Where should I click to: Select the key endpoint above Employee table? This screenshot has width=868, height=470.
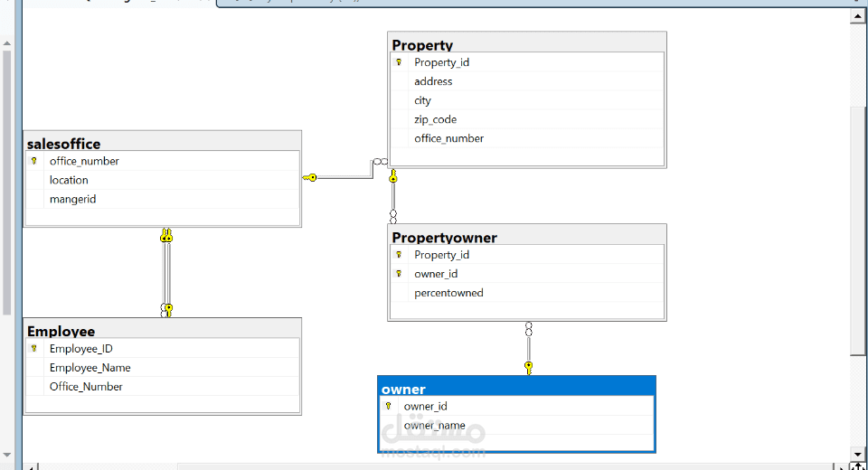[169, 309]
